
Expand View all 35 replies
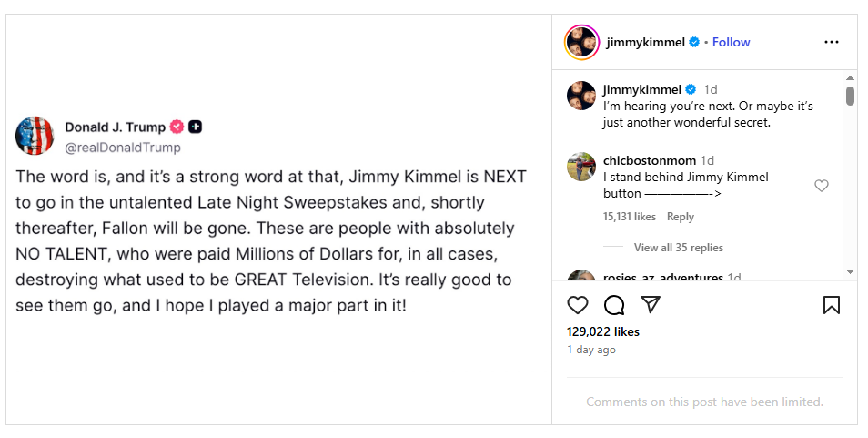[678, 248]
